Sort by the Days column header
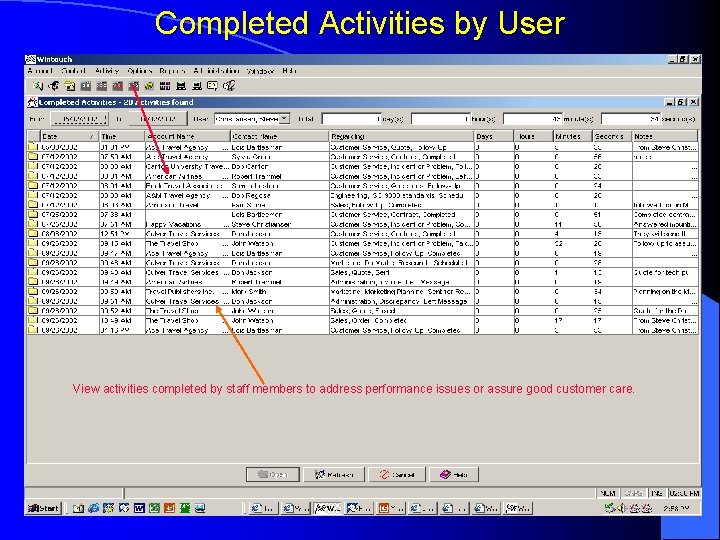 tap(494, 136)
